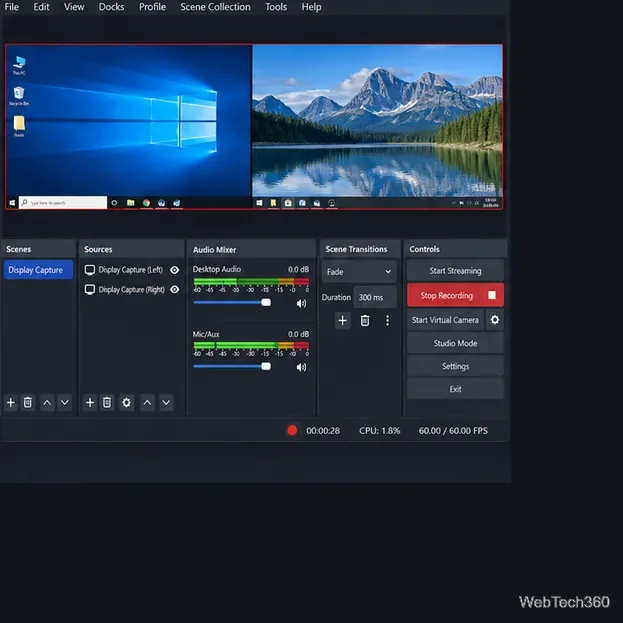Remove selected source with trash icon

(x=107, y=402)
